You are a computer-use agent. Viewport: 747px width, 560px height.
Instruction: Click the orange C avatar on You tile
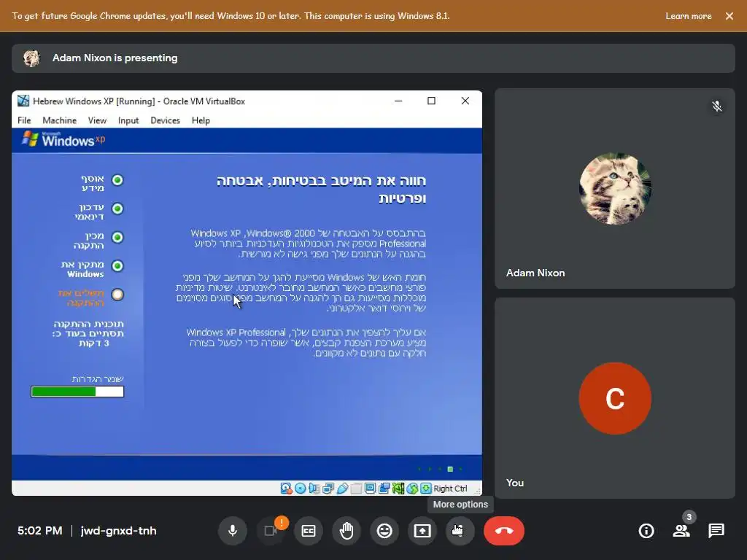pos(615,399)
